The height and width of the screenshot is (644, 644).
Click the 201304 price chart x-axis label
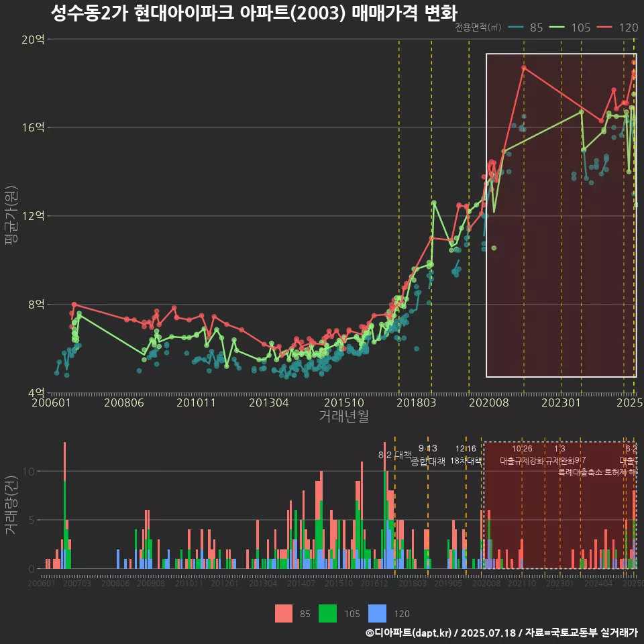click(269, 402)
